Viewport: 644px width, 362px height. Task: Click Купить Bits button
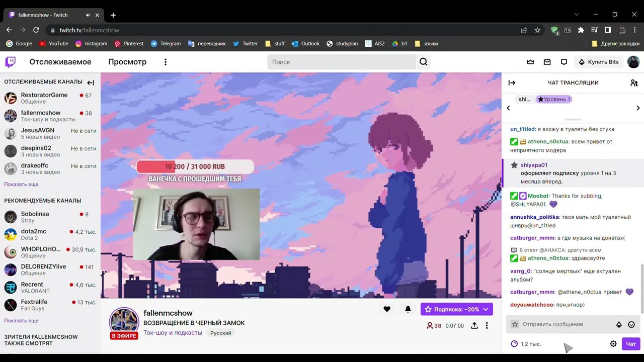pyautogui.click(x=598, y=62)
